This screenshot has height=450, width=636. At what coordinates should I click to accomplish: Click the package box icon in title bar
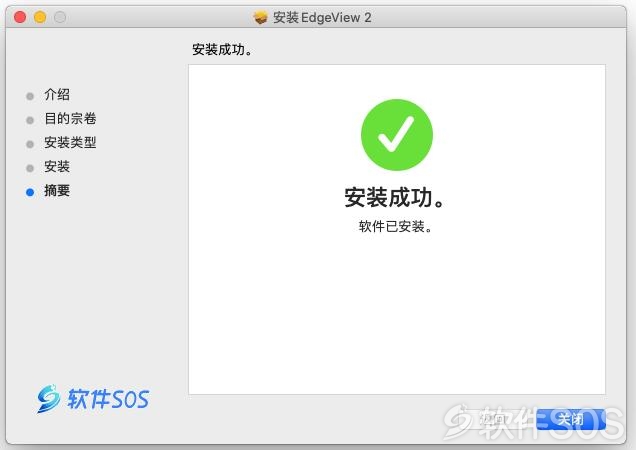click(x=260, y=17)
